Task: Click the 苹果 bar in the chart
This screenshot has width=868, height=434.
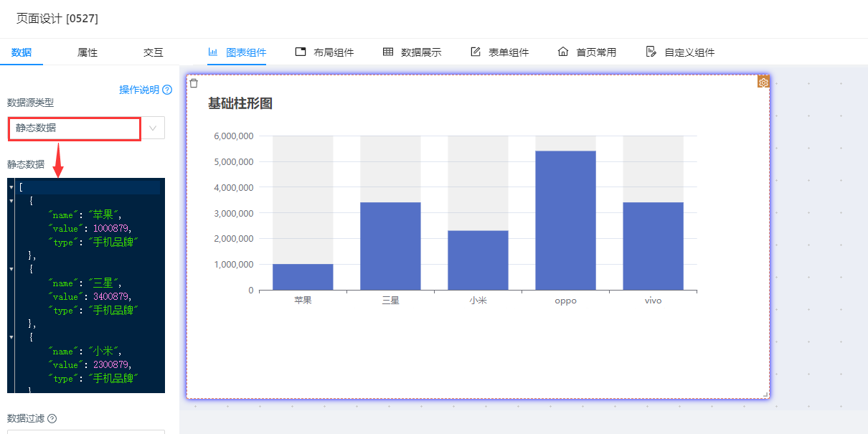Action: 303,277
